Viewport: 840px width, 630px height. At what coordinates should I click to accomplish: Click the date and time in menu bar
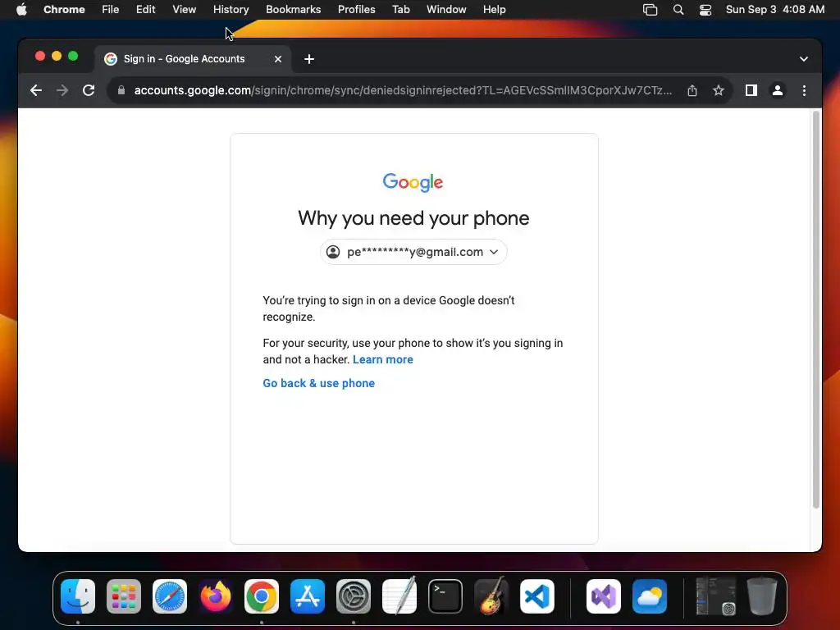tap(775, 10)
